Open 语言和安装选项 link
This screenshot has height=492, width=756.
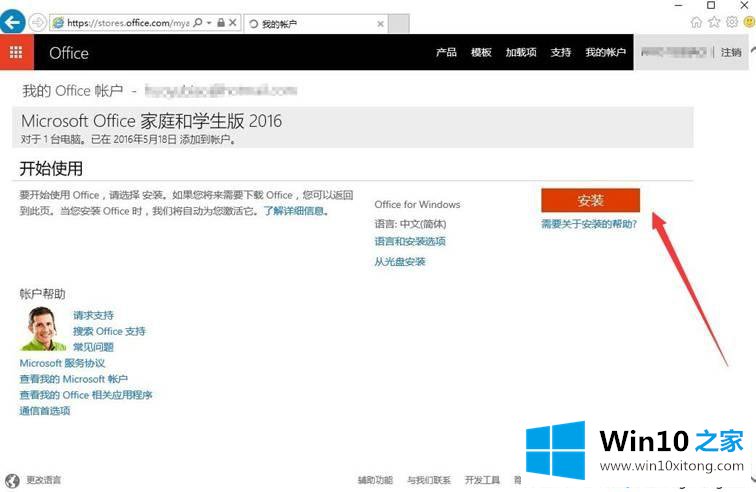[x=410, y=241]
